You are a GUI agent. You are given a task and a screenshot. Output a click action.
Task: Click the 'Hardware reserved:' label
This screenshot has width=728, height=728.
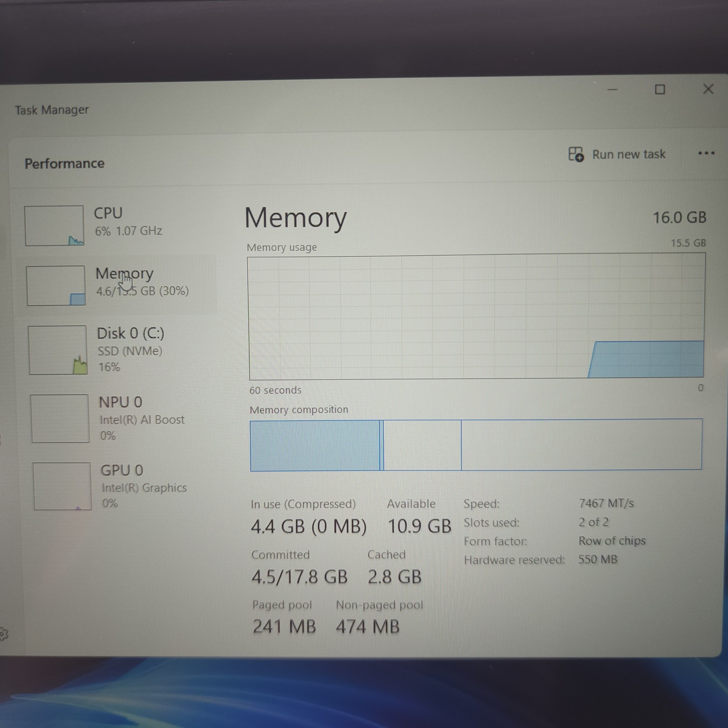tap(514, 560)
